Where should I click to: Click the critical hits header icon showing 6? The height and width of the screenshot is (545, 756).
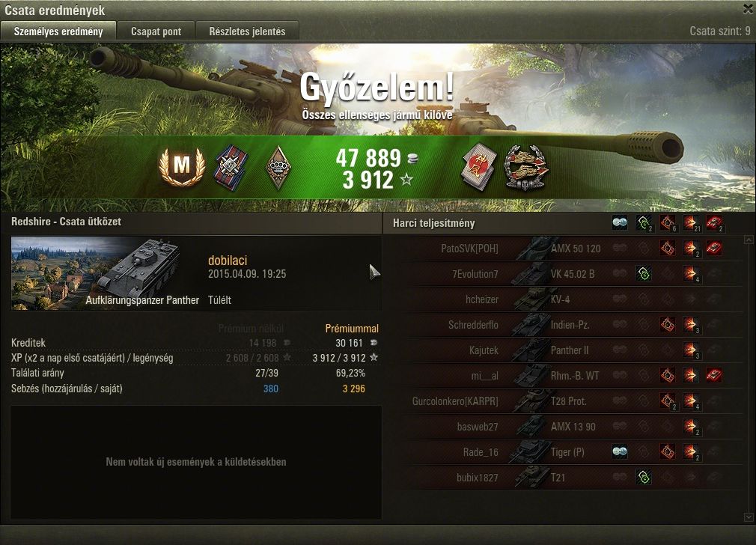(x=668, y=223)
